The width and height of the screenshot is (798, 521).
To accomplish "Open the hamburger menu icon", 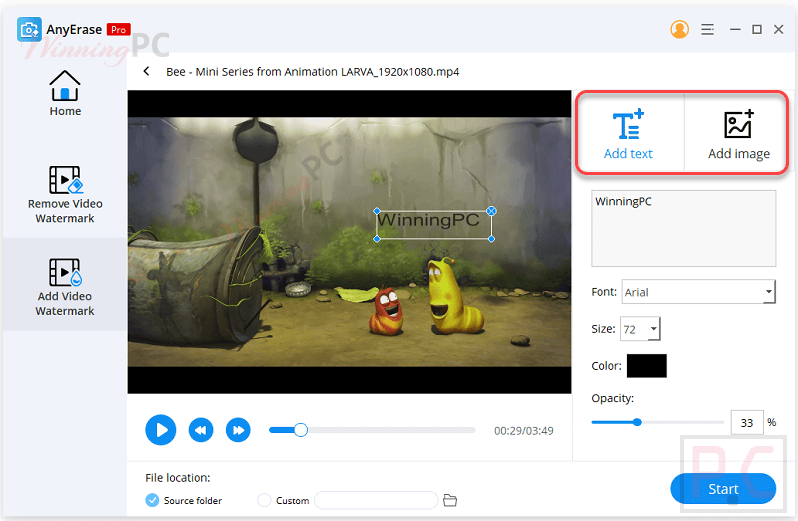I will point(707,30).
